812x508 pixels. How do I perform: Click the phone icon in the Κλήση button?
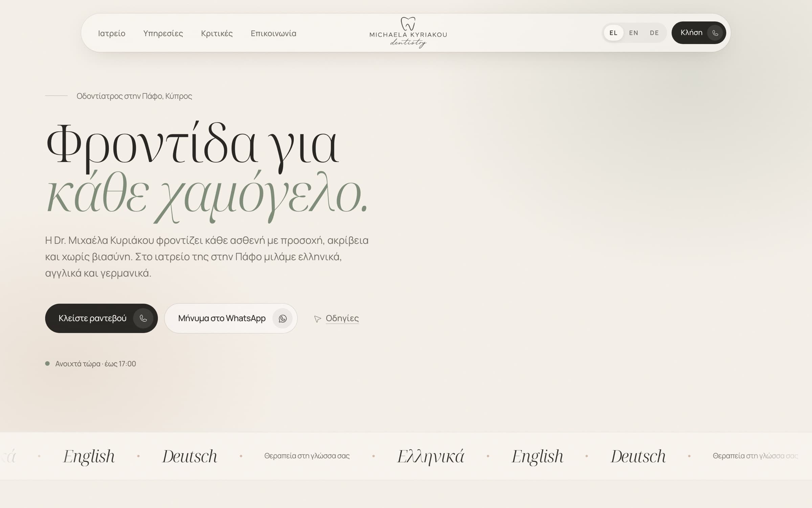[715, 33]
